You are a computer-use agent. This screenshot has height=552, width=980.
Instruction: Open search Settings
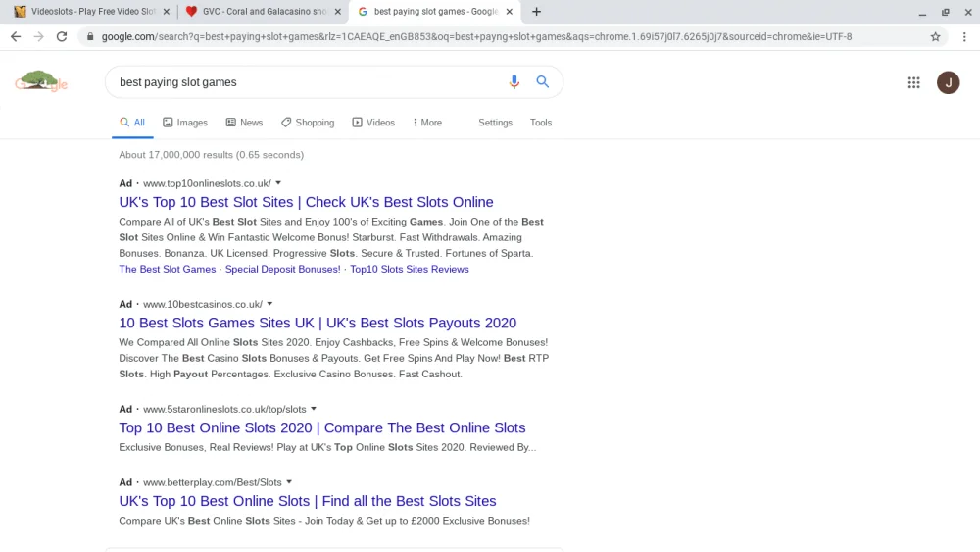point(495,123)
